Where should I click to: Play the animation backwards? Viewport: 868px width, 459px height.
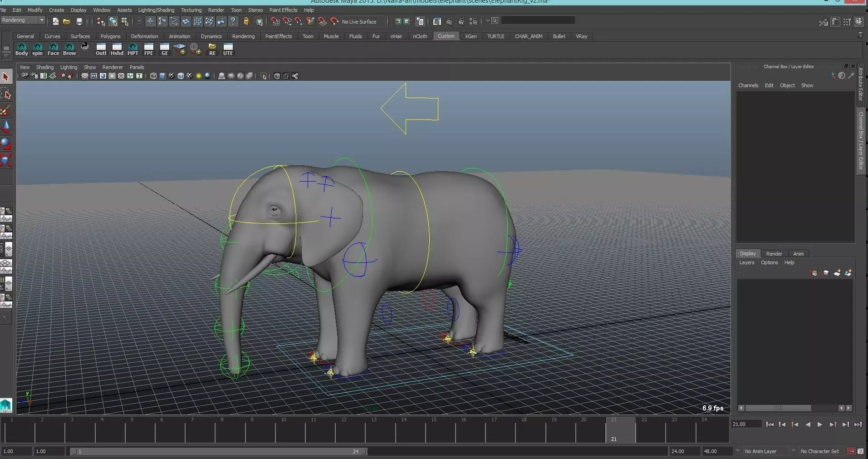tap(808, 424)
